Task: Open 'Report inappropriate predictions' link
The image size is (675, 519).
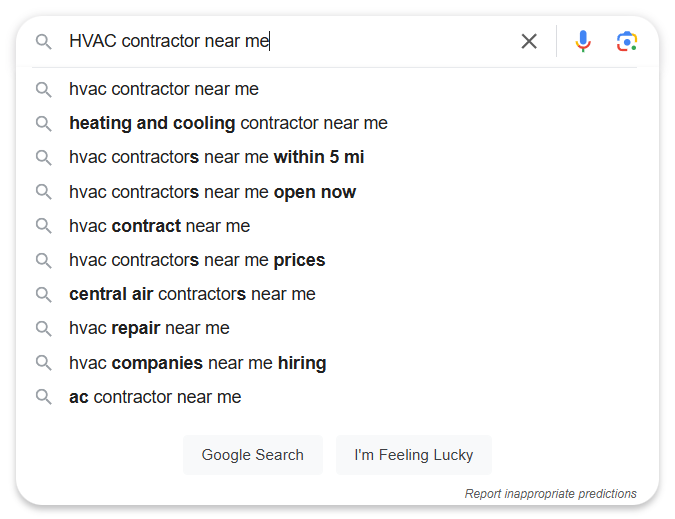Action: 551,494
